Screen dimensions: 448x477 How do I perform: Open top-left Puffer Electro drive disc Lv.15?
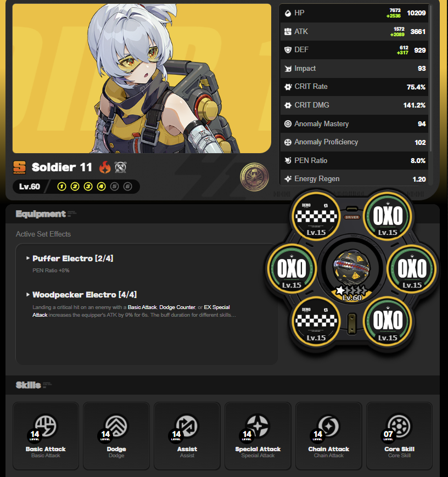point(316,217)
